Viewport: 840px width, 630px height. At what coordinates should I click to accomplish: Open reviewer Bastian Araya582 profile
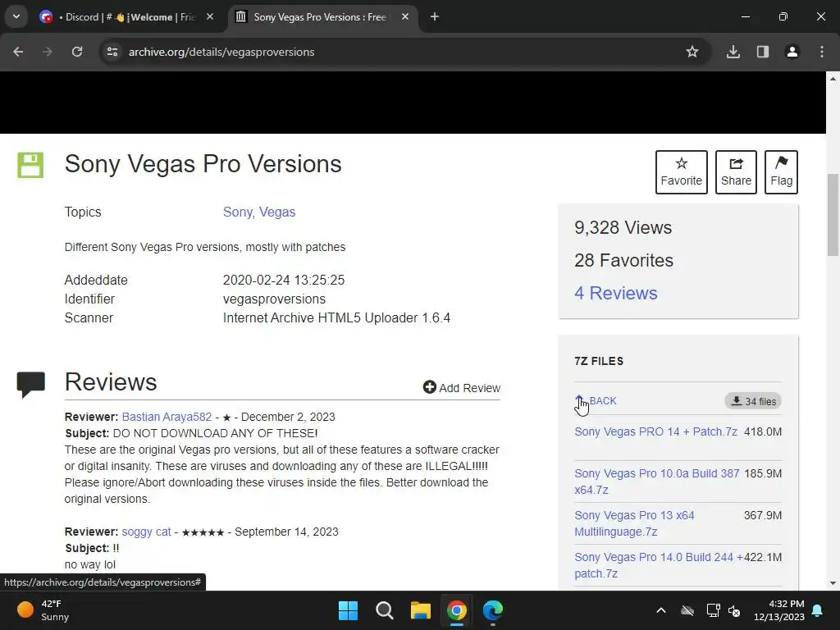[167, 417]
